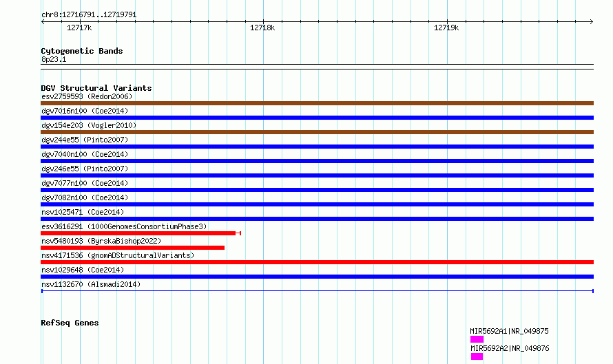Viewport: 613px width, 364px height.
Task: Click the 12719k ruler tick label
Action: point(446,28)
